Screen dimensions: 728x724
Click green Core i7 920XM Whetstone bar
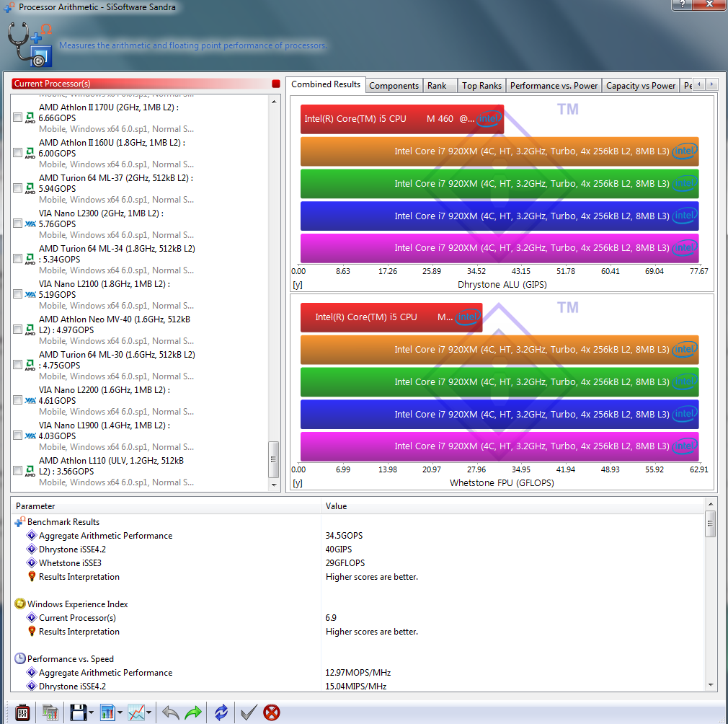coord(500,381)
